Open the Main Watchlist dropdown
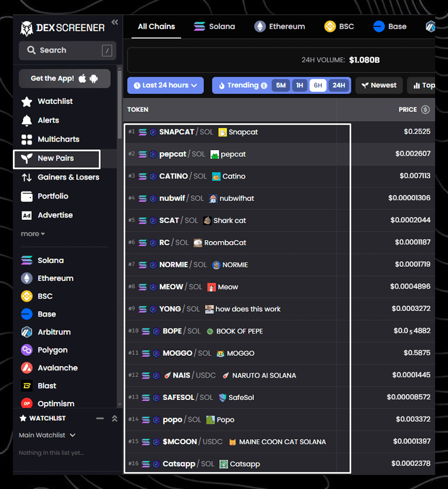The height and width of the screenshot is (489, 448). 47,435
